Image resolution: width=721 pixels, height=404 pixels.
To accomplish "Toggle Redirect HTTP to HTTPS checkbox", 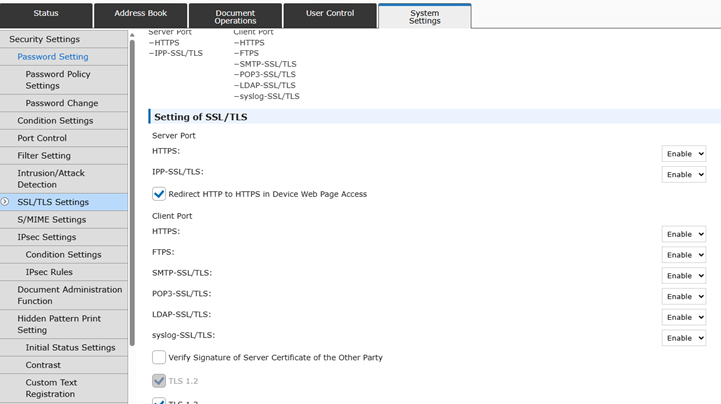I will (x=159, y=194).
